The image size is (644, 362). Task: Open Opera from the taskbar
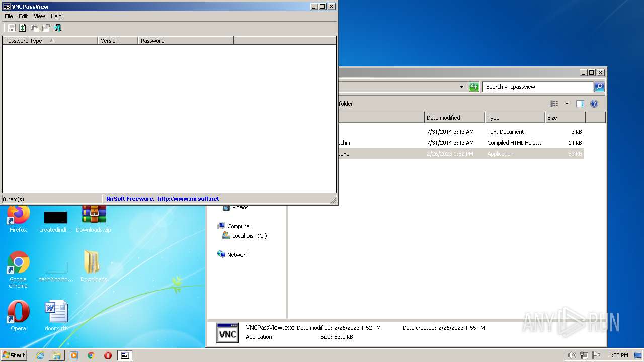tap(108, 355)
